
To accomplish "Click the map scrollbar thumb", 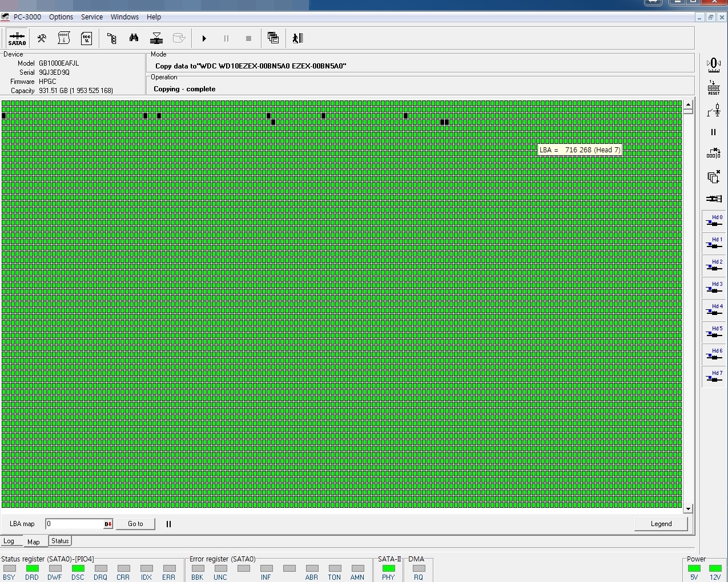I will pos(688,112).
